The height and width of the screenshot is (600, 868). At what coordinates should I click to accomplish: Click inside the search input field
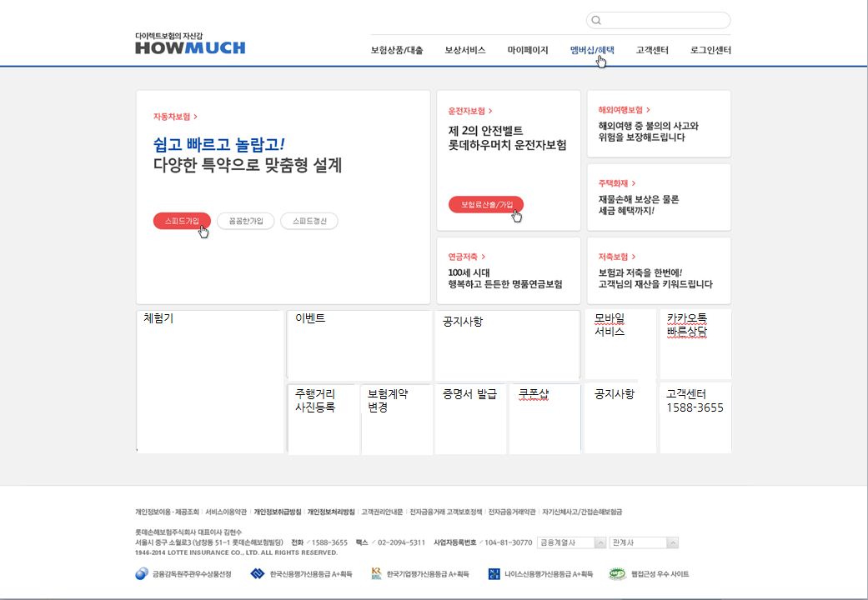[658, 21]
